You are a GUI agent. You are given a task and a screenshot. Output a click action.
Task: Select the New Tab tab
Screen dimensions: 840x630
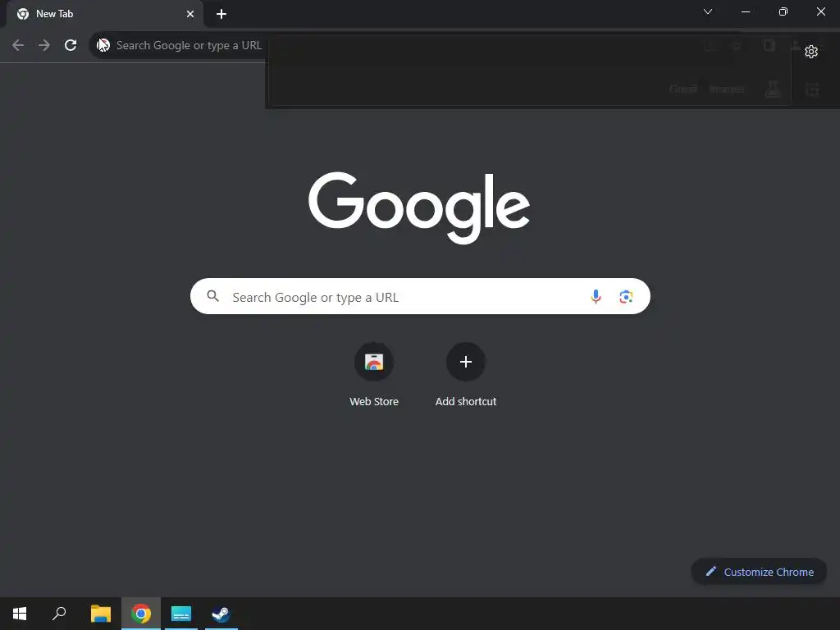(x=105, y=14)
